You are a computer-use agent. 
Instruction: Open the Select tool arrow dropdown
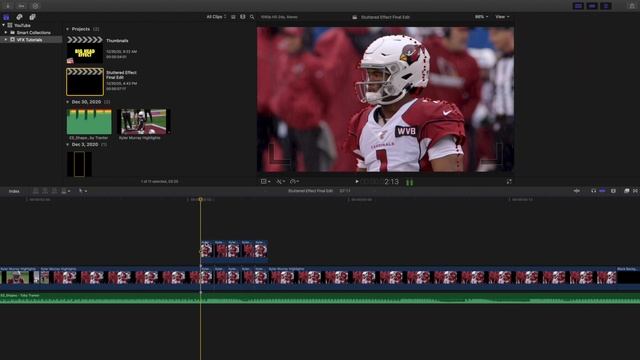(x=82, y=191)
